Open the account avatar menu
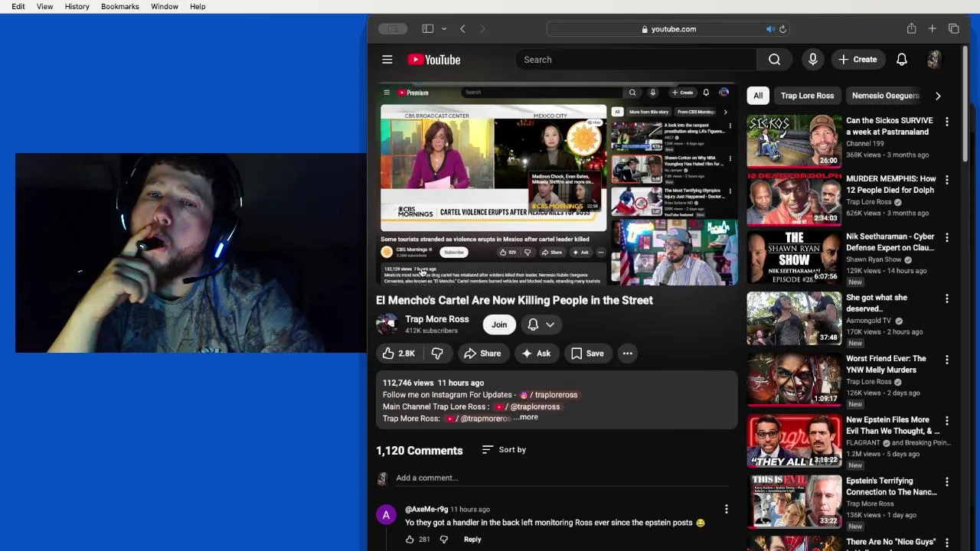 [x=934, y=60]
